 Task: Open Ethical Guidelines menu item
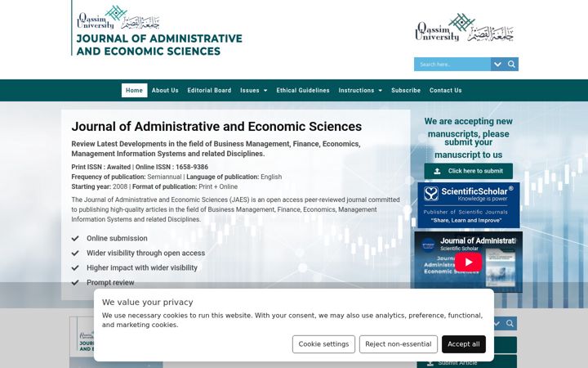click(x=303, y=91)
